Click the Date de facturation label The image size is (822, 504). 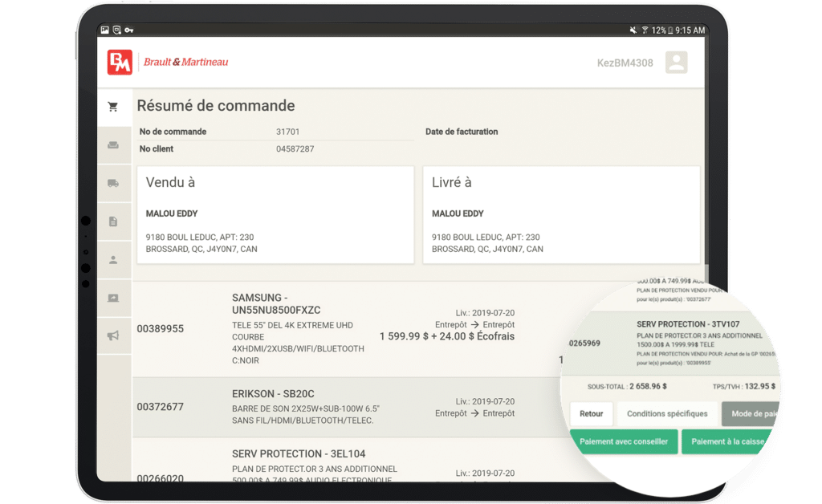(462, 132)
